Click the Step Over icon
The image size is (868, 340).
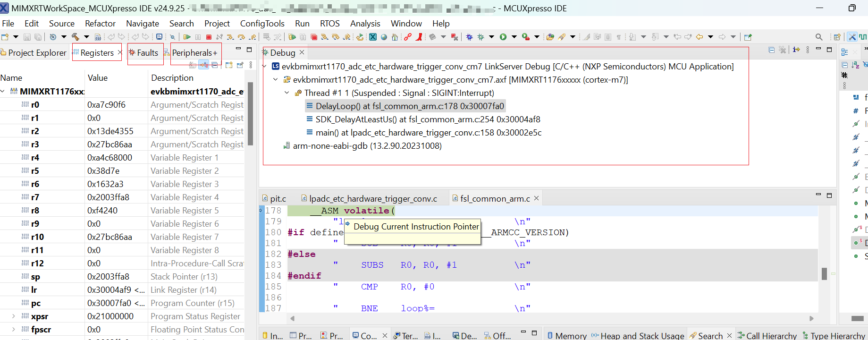click(x=241, y=37)
